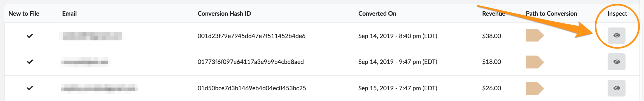This screenshot has width=644, height=101.
Task: Click New to File checkmark in third row
Action: [x=30, y=88]
